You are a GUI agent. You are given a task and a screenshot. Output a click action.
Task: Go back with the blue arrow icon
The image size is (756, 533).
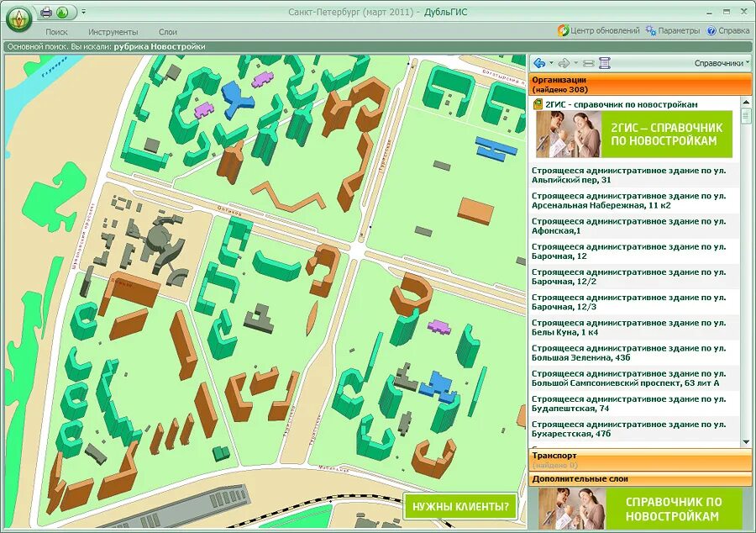tap(540, 63)
